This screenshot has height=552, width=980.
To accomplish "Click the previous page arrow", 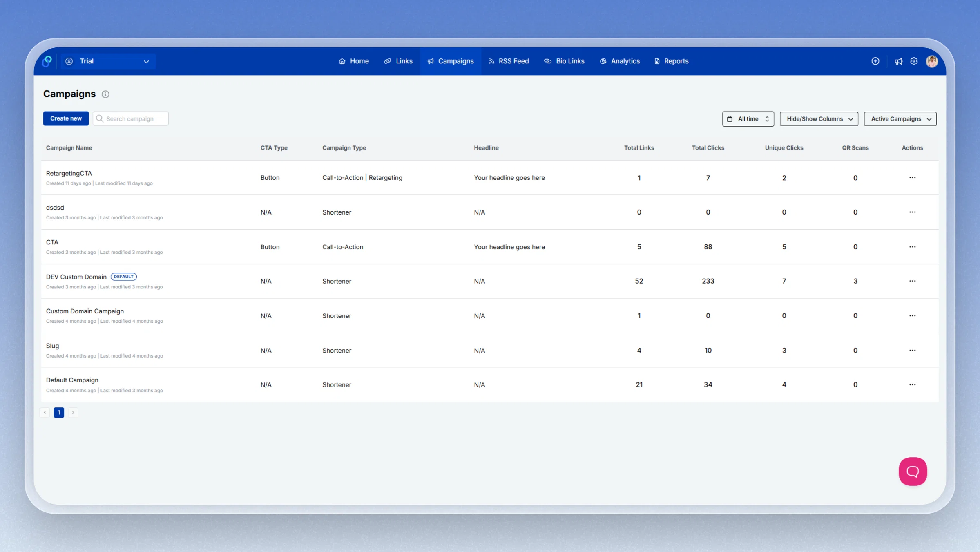I will click(x=45, y=413).
